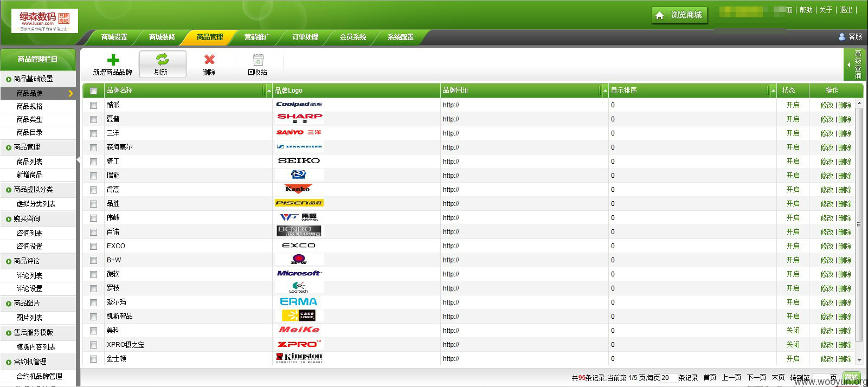
Task: Click 删除 link in 夏普 row
Action: 845,119
